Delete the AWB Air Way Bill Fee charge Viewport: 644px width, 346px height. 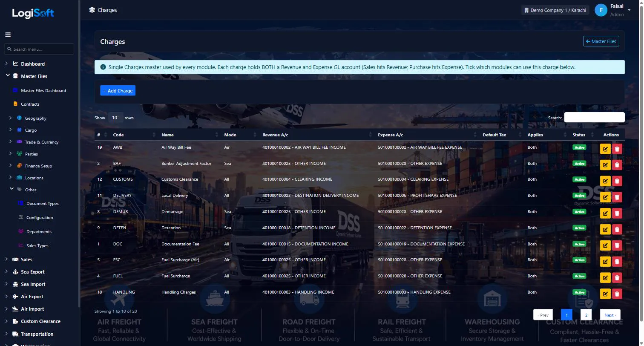[617, 149]
